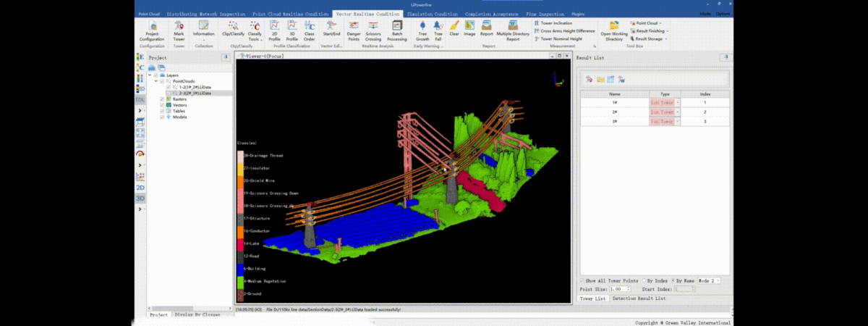
Task: Switch to Point Cloud Realtime Condition tab
Action: [289, 14]
